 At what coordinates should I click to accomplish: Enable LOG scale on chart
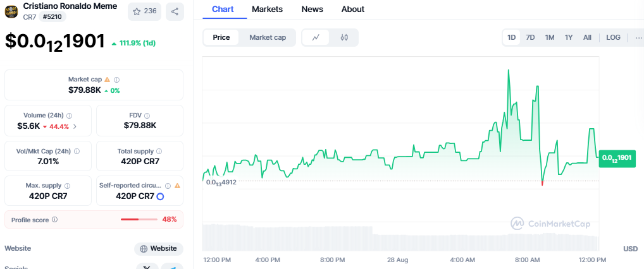[x=613, y=37]
